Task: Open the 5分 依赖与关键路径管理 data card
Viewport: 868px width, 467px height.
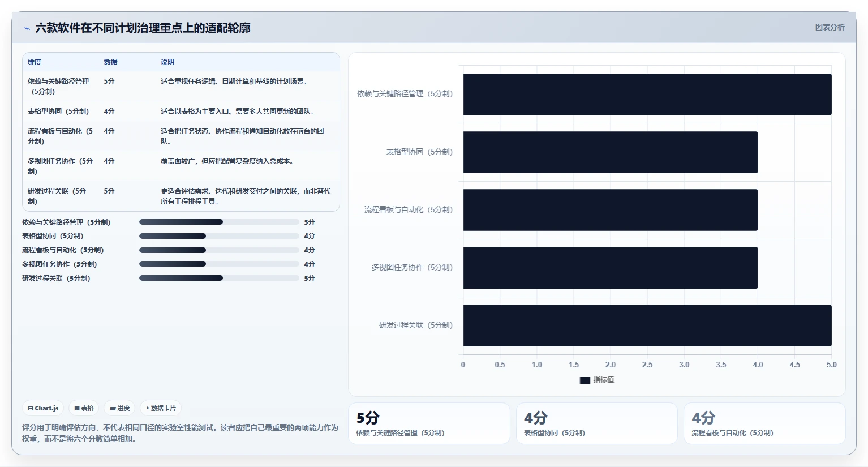Action: [x=429, y=423]
